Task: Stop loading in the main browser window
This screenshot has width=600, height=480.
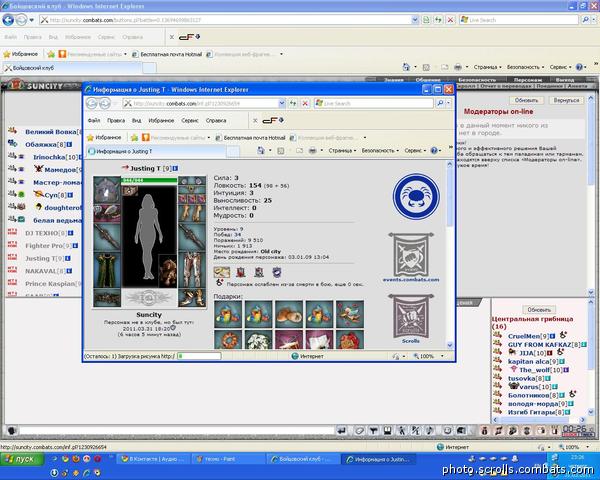Action: [450, 20]
